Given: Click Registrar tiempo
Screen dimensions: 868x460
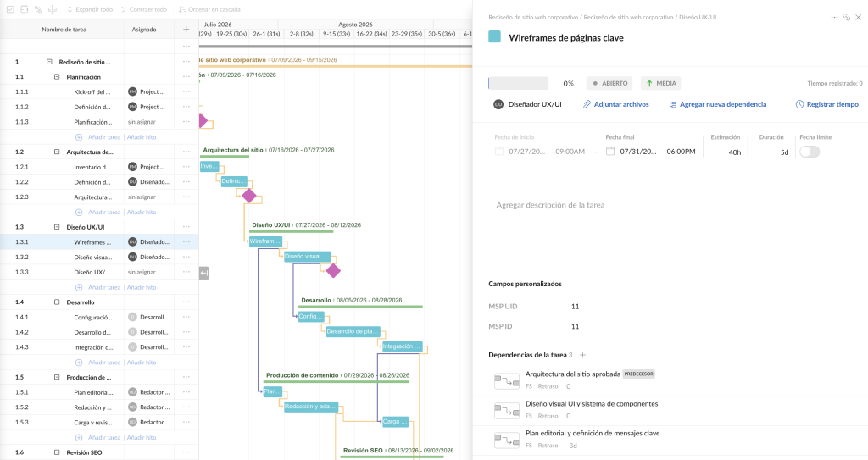Looking at the screenshot, I should (x=827, y=104).
